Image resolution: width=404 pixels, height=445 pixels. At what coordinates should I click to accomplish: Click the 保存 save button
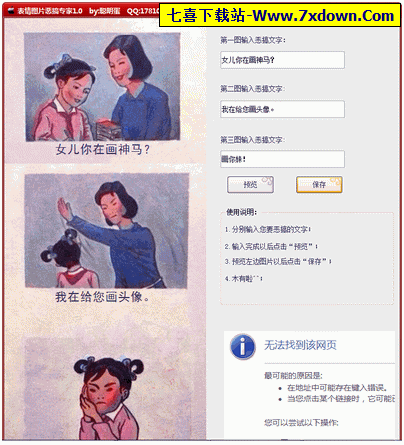coord(319,184)
